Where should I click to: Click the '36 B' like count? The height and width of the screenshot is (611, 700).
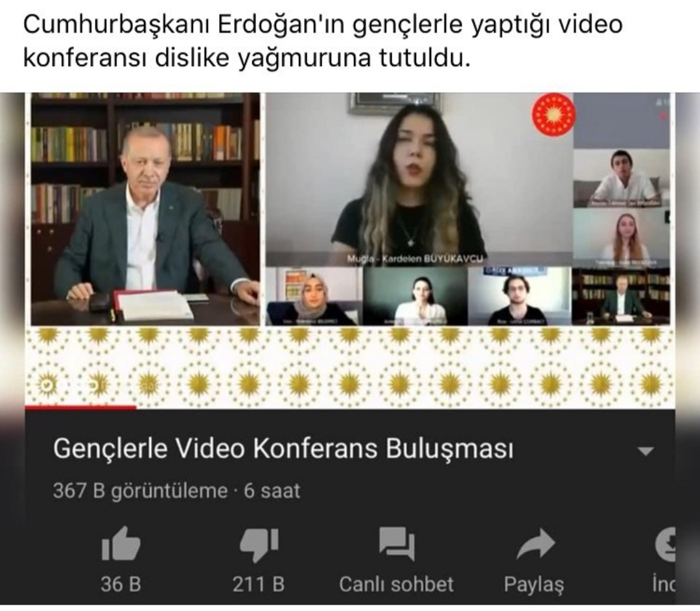121,584
